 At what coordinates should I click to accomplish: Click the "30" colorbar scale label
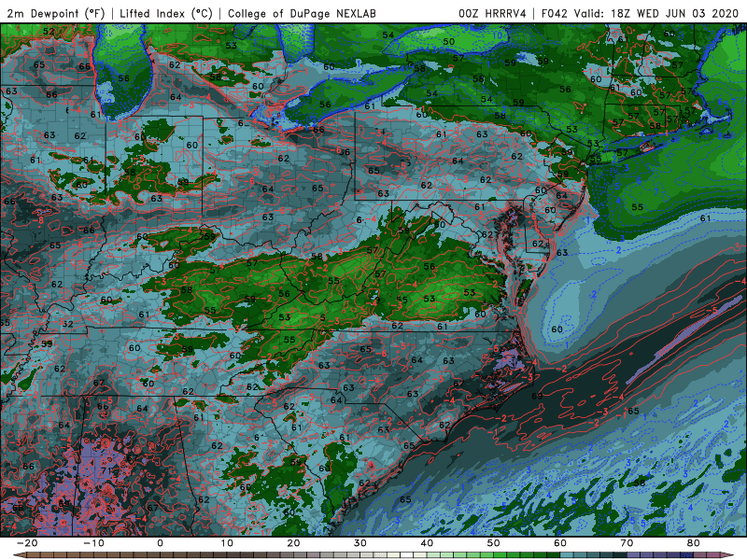360,543
